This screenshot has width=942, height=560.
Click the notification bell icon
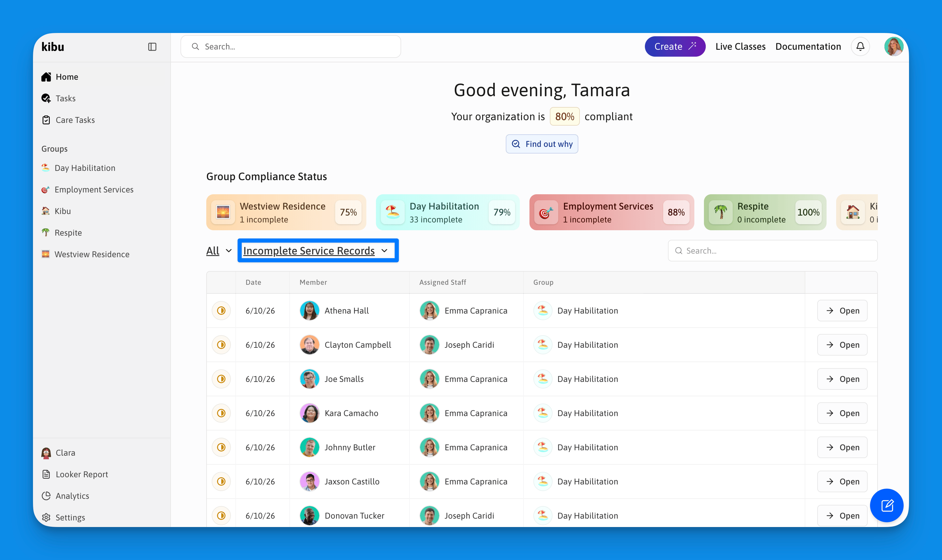click(860, 46)
